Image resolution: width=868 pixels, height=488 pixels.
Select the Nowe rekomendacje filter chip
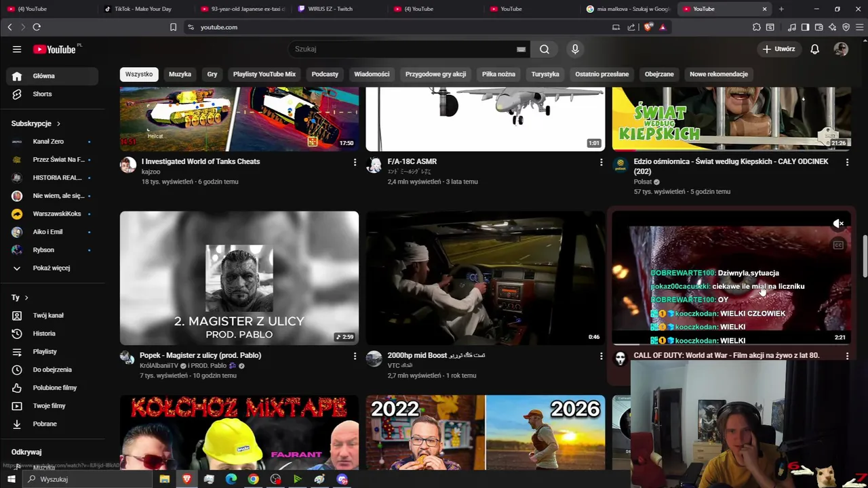click(719, 74)
